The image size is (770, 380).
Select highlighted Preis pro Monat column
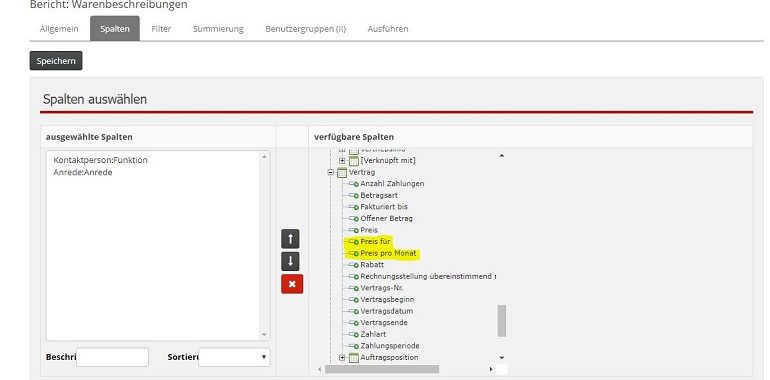click(x=388, y=253)
